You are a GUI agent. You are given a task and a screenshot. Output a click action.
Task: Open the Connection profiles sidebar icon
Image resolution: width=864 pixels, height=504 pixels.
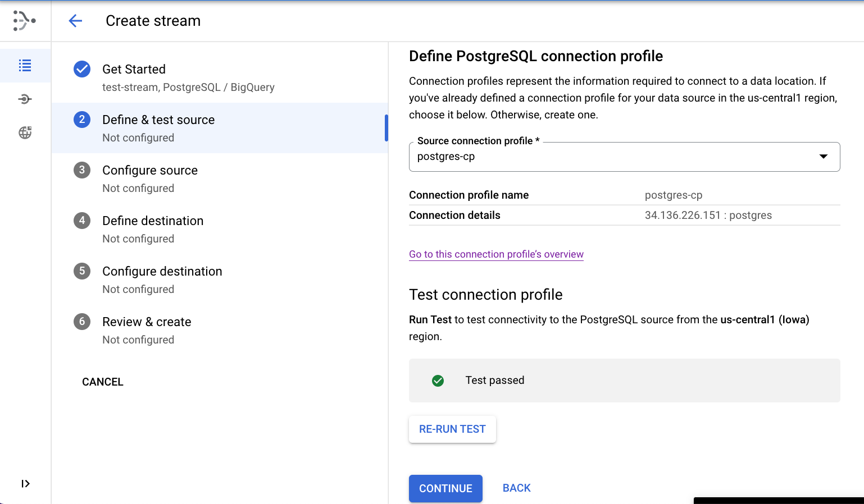[x=25, y=99]
